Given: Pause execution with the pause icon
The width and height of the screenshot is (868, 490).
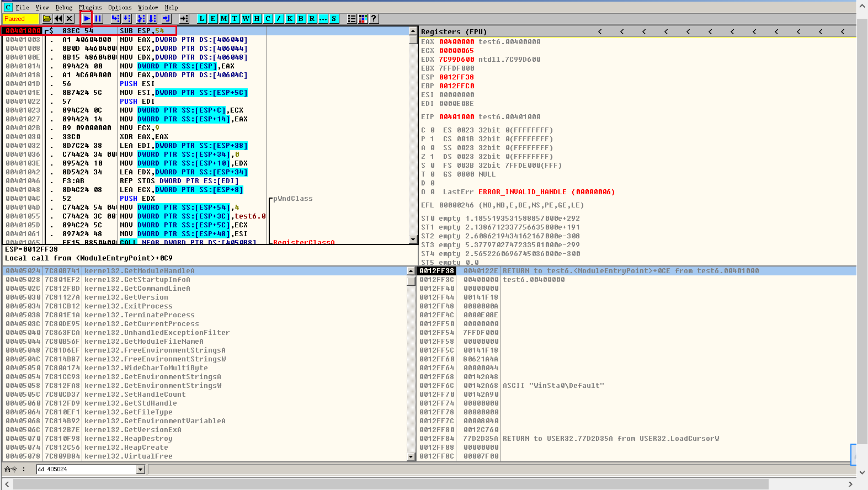Looking at the screenshot, I should coord(98,19).
